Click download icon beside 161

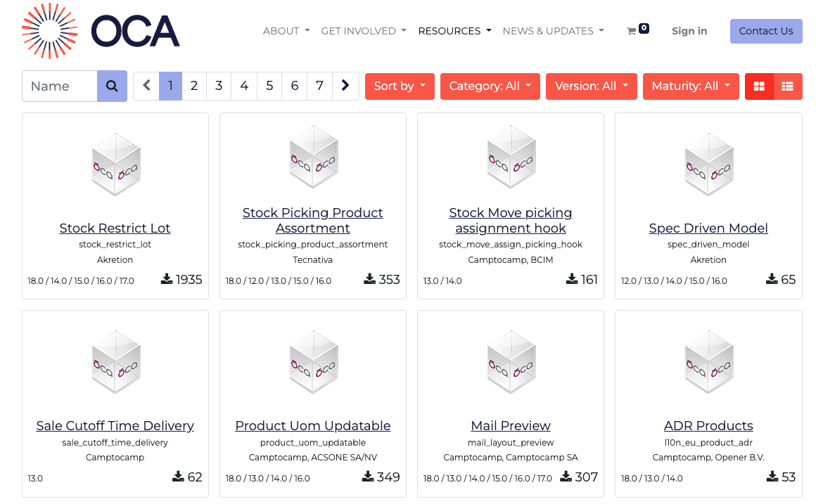pyautogui.click(x=572, y=279)
